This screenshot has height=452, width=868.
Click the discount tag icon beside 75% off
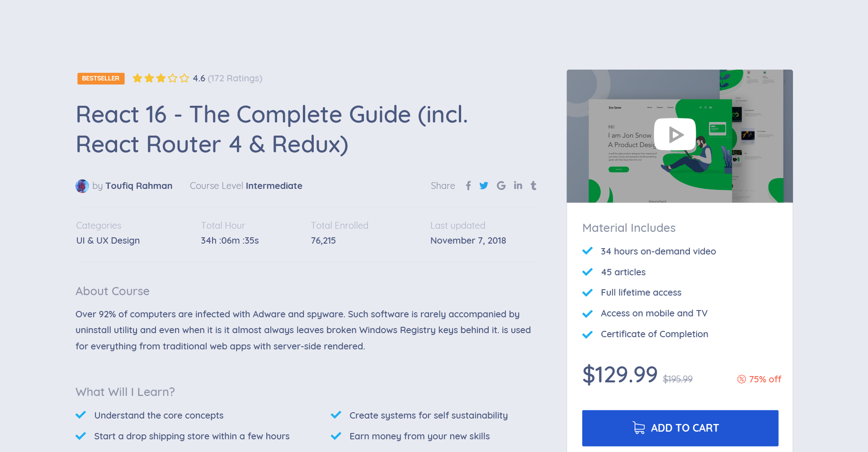pos(741,379)
